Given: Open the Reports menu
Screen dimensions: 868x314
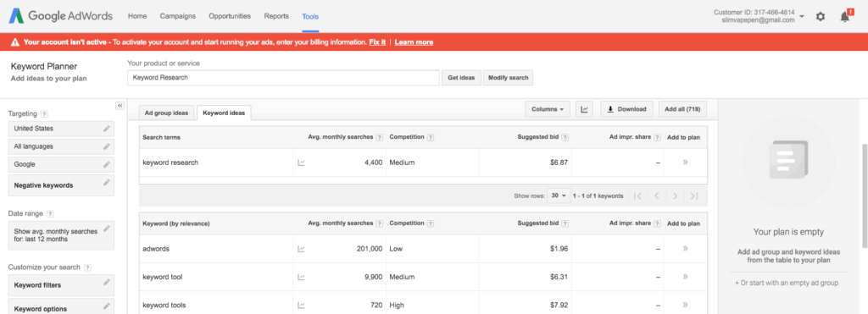Looking at the screenshot, I should pyautogui.click(x=276, y=16).
